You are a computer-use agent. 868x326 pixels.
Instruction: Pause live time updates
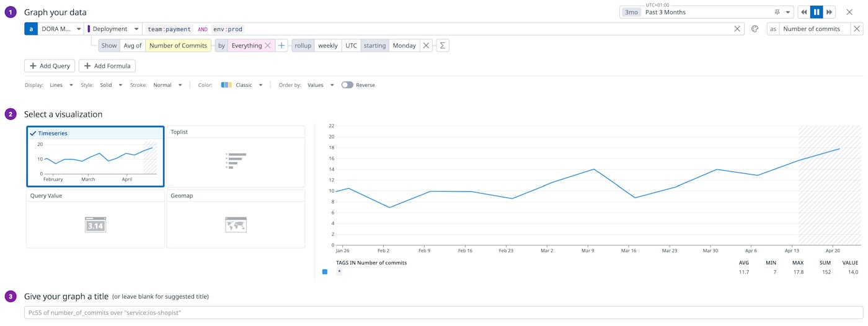click(x=817, y=12)
